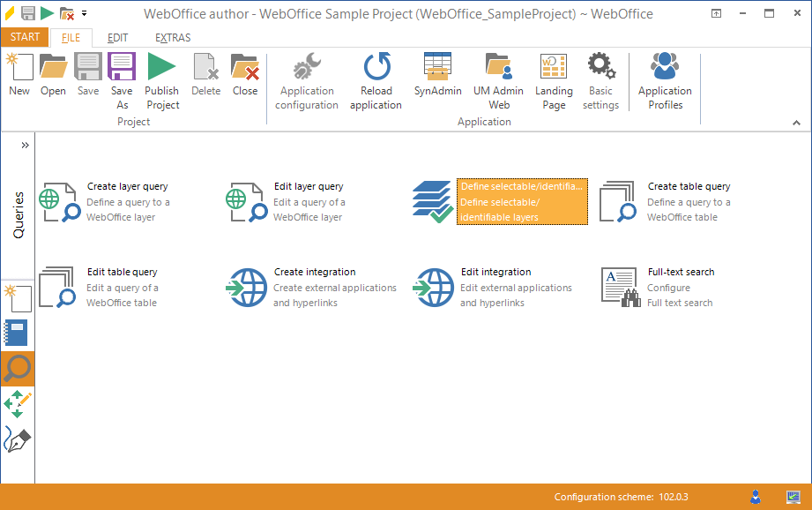Image resolution: width=812 pixels, height=510 pixels.
Task: Open Application Profiles
Action: tap(664, 79)
